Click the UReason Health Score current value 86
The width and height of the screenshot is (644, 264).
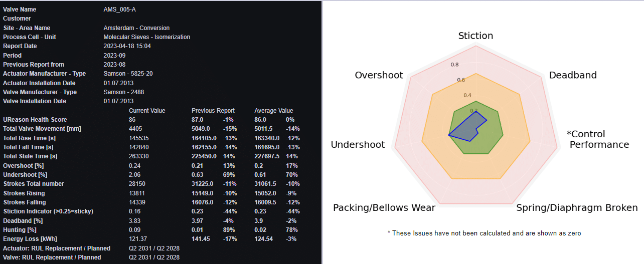[132, 120]
